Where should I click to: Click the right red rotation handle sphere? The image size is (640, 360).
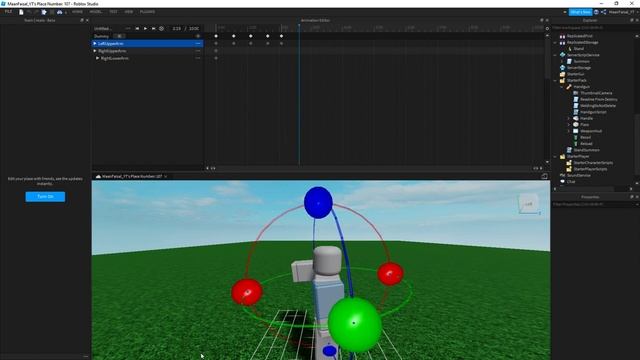point(390,273)
